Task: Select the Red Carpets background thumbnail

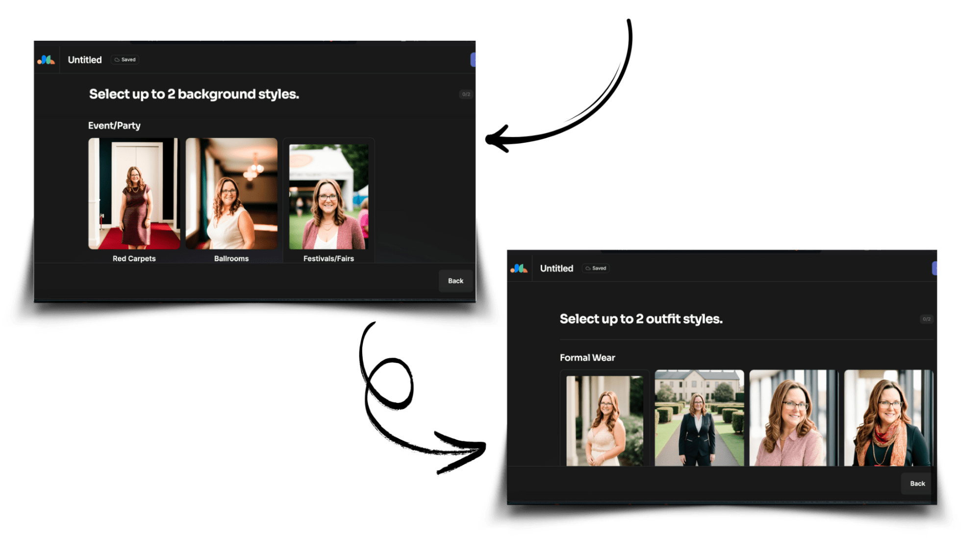Action: click(134, 193)
